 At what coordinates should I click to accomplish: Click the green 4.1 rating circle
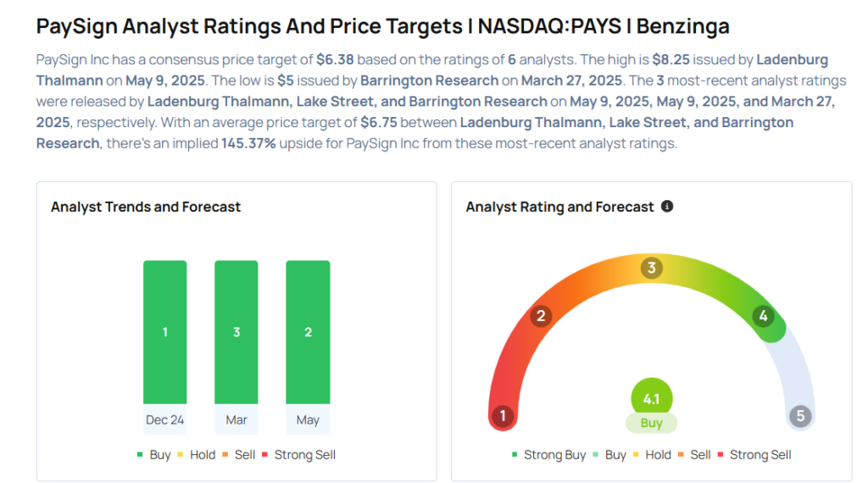point(651,398)
